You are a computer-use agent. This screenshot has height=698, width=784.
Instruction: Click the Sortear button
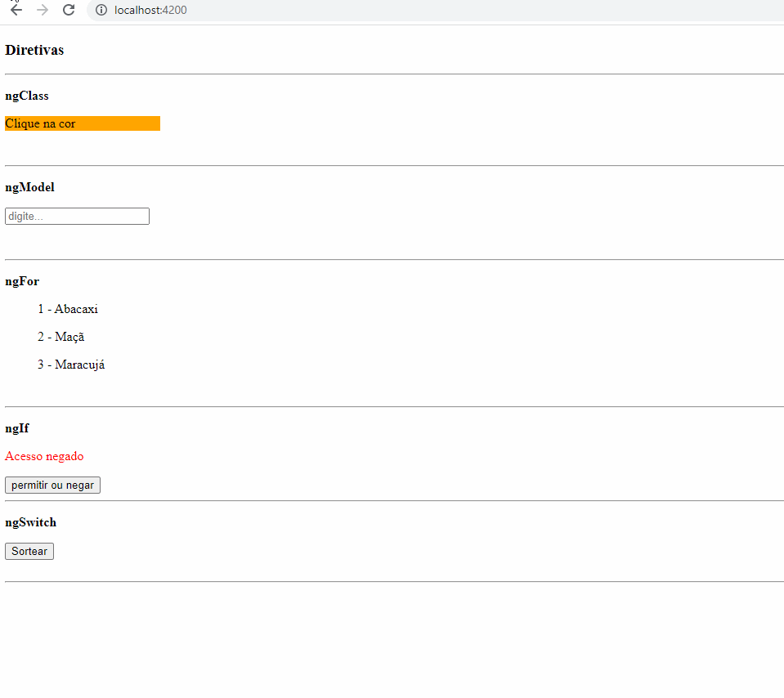click(x=29, y=551)
